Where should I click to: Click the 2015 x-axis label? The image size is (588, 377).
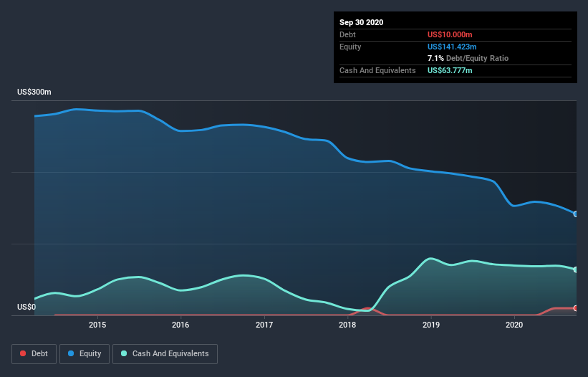(97, 325)
